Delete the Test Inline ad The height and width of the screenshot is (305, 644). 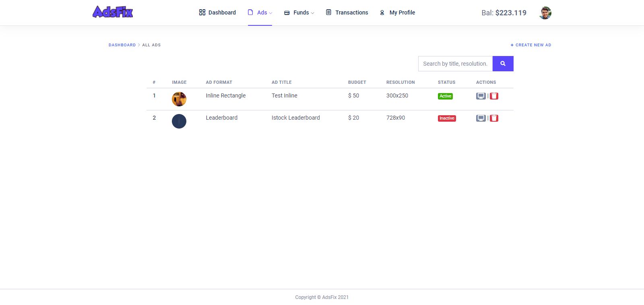pos(494,96)
